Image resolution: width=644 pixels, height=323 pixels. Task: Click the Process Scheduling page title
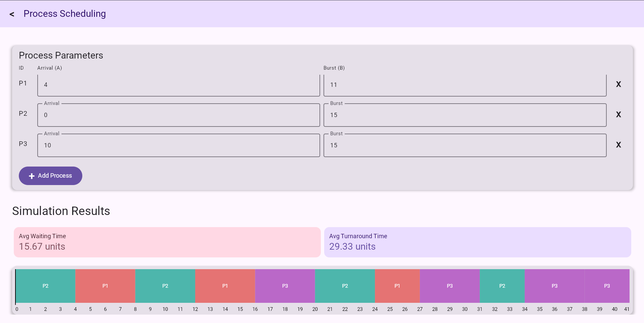(x=65, y=14)
